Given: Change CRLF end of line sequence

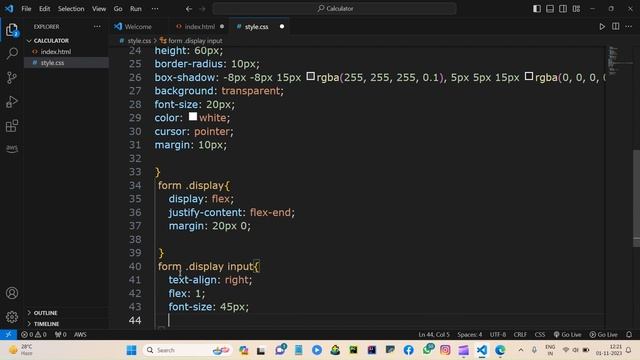Looking at the screenshot, I should click(520, 334).
